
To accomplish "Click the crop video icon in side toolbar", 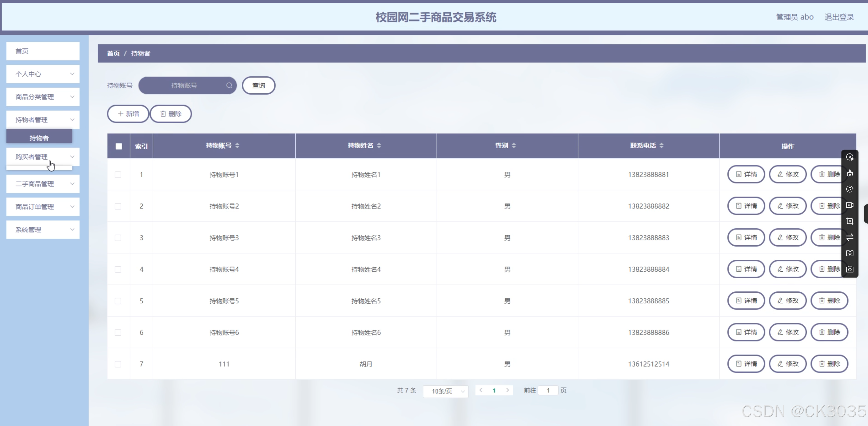I will (850, 221).
